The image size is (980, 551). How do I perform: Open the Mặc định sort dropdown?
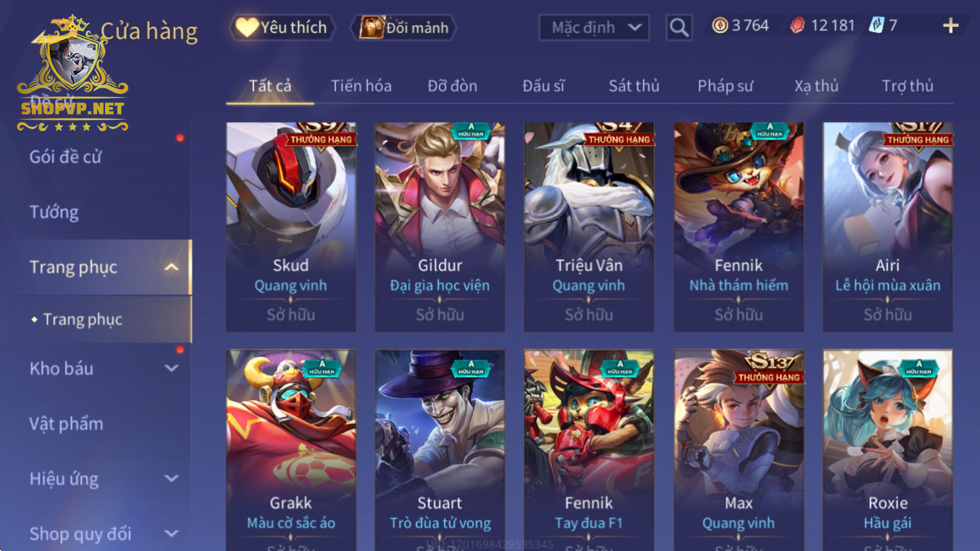point(594,28)
